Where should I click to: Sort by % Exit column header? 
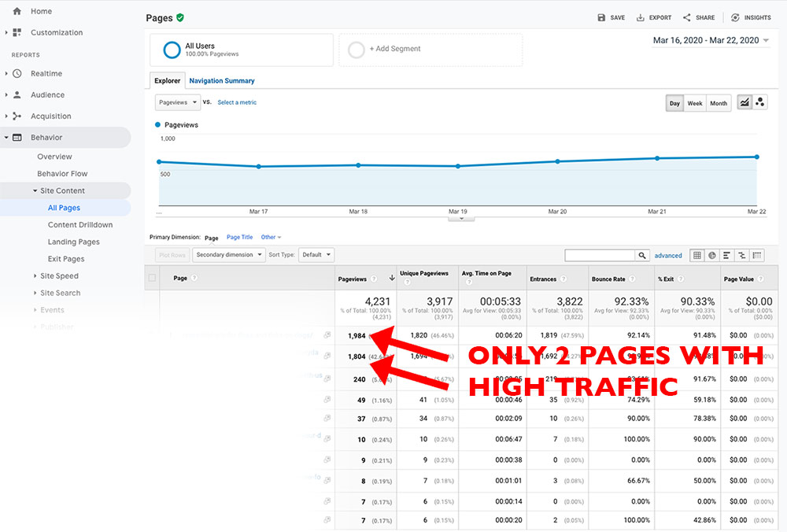[666, 279]
